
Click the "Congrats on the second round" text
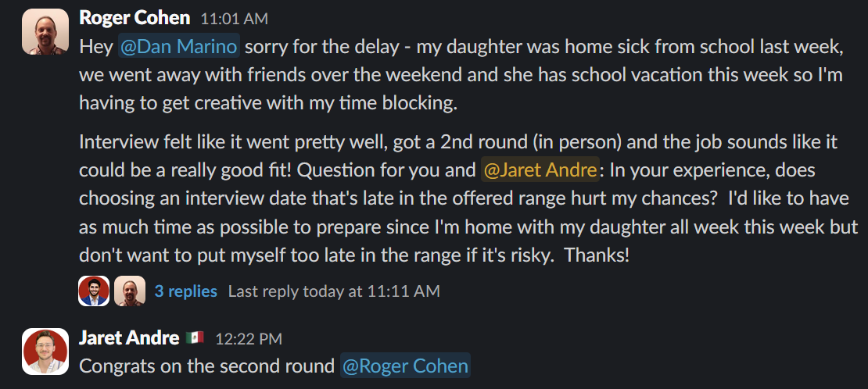pyautogui.click(x=206, y=366)
